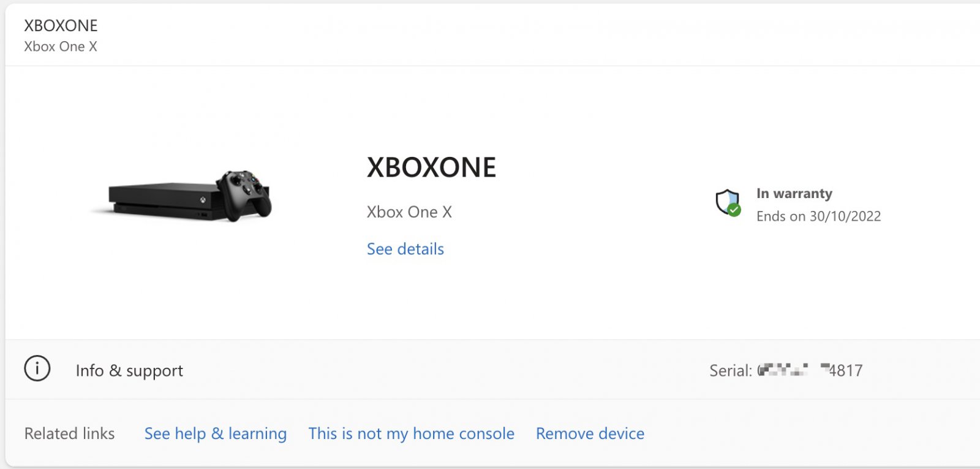Click the Info & support circle icon

pyautogui.click(x=37, y=369)
